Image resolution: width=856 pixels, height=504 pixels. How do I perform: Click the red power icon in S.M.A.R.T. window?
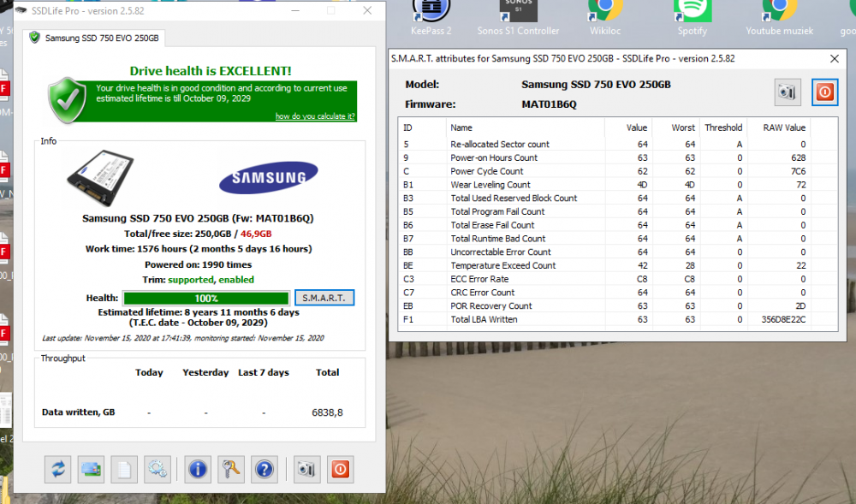pos(824,92)
